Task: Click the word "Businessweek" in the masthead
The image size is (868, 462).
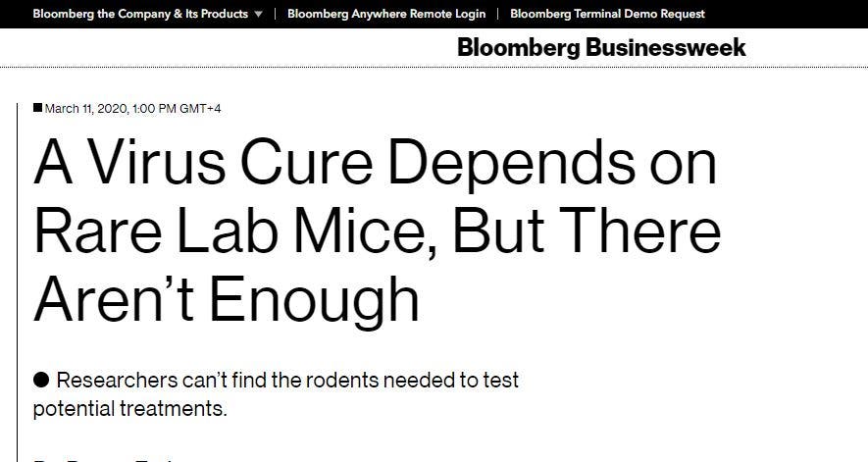Action: click(666, 47)
